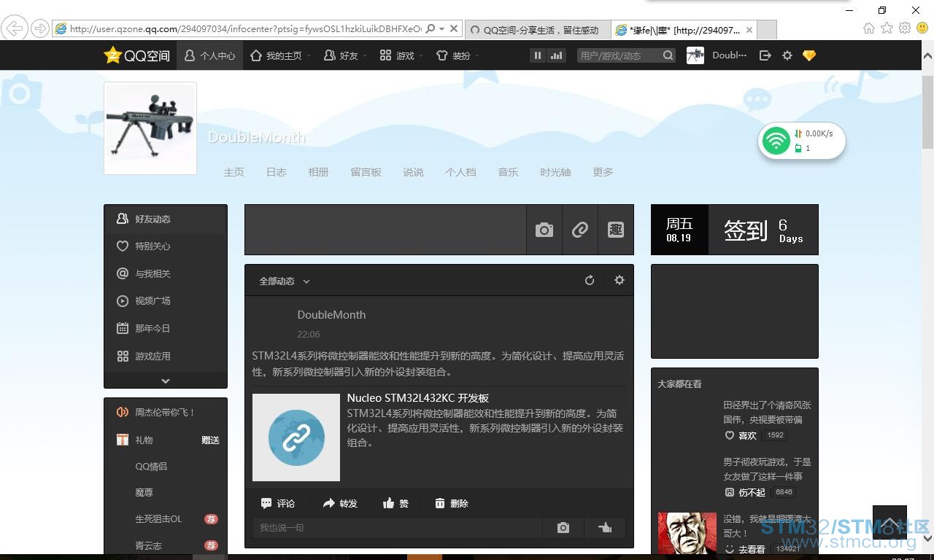Click 评论 under the post
The width and height of the screenshot is (934, 560).
click(278, 503)
